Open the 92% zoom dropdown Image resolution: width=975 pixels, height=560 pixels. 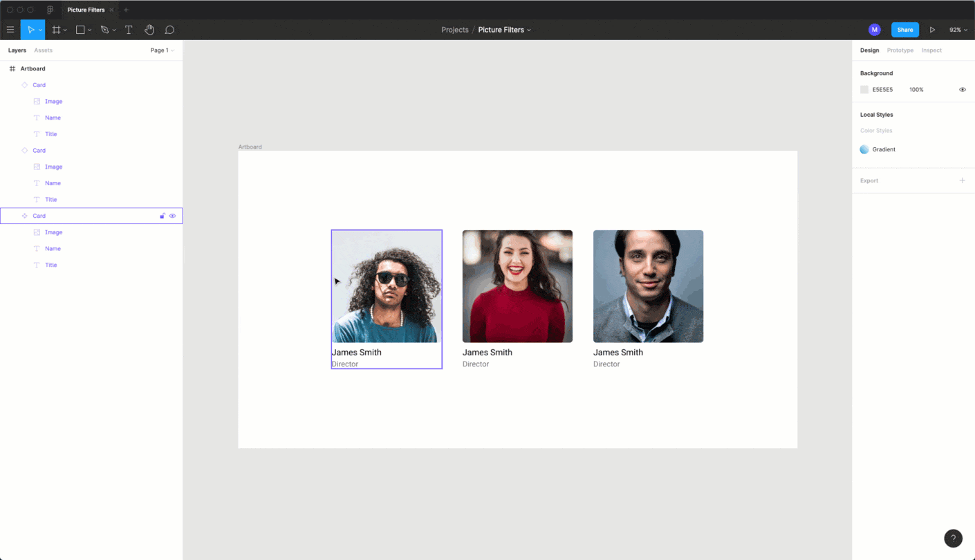(x=958, y=30)
